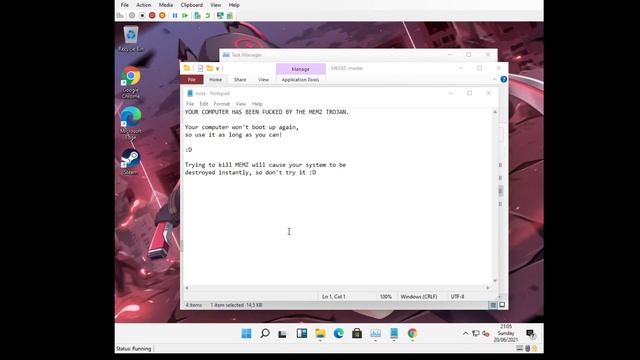
Task: Click the Explorer Help question mark icon
Action: pos(504,79)
